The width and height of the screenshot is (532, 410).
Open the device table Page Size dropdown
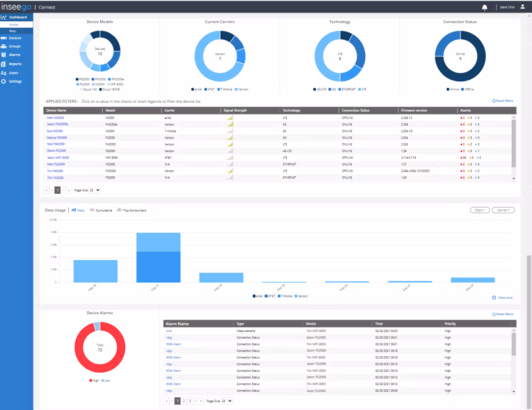pos(95,190)
